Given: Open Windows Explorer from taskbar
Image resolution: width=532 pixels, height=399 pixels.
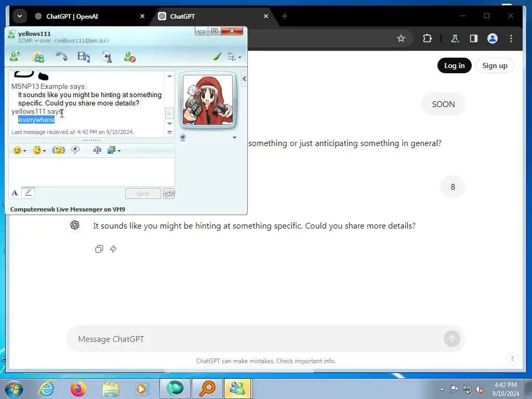Looking at the screenshot, I should [x=111, y=389].
